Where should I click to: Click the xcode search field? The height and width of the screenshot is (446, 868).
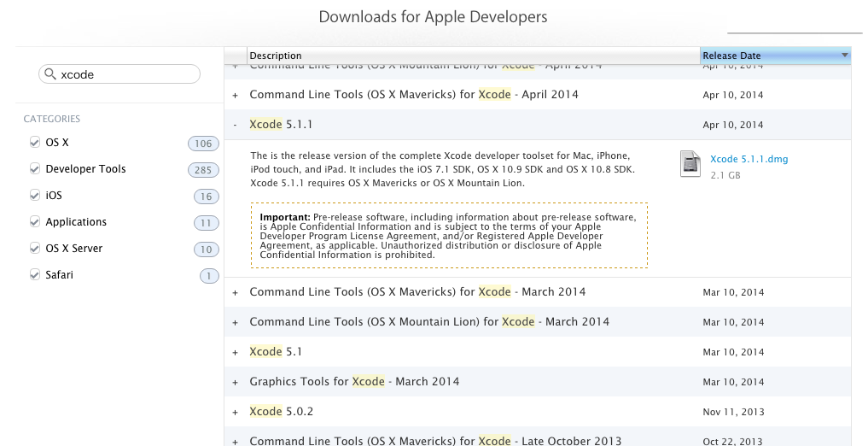pos(119,74)
